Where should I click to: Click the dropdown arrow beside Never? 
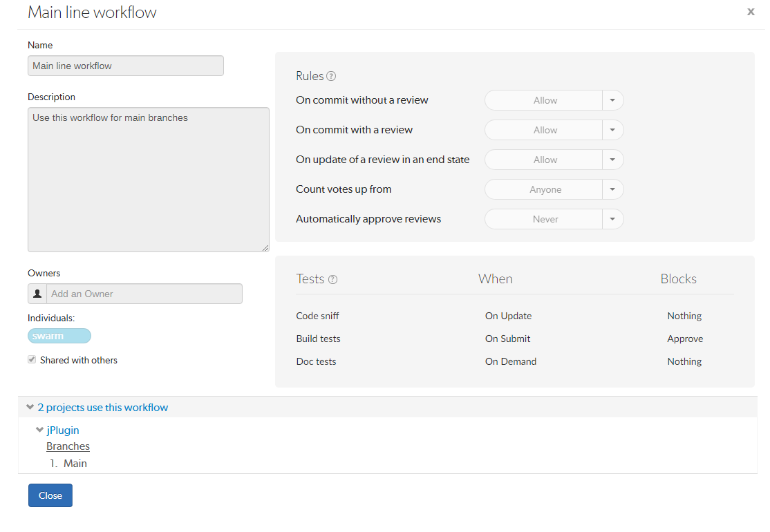point(612,219)
